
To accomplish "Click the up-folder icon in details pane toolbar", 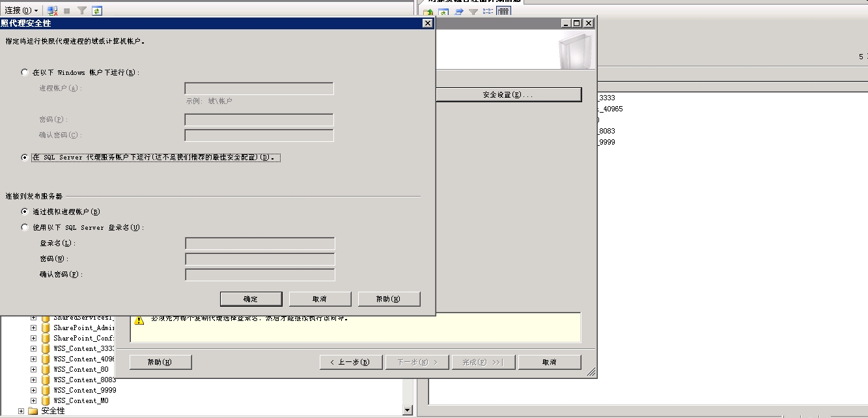I will click(x=428, y=12).
